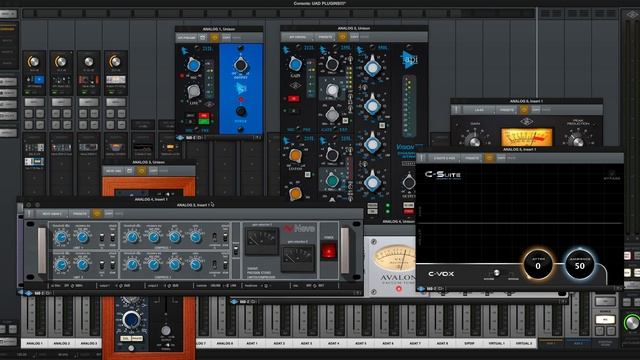Click first channel strip preamp gain knob
The image size is (640, 360).
point(33,62)
